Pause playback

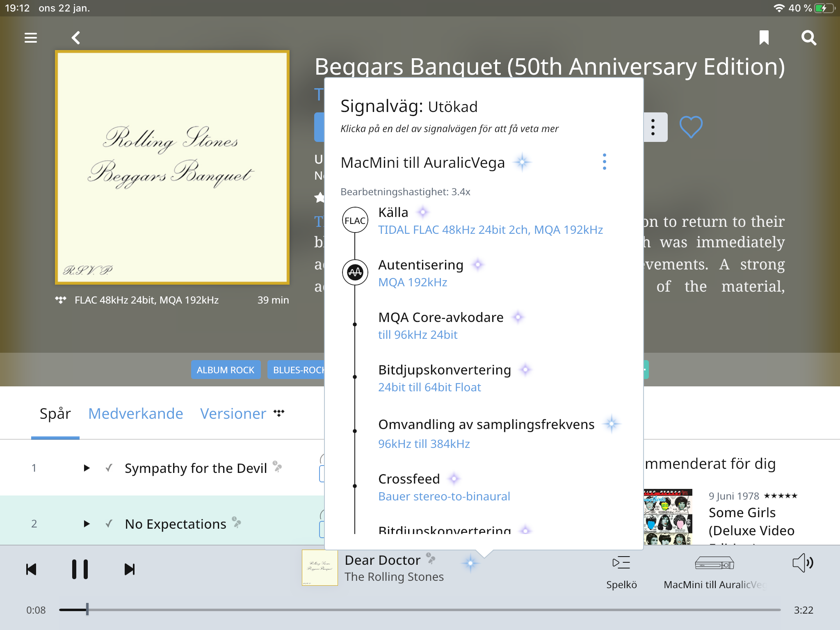point(80,569)
